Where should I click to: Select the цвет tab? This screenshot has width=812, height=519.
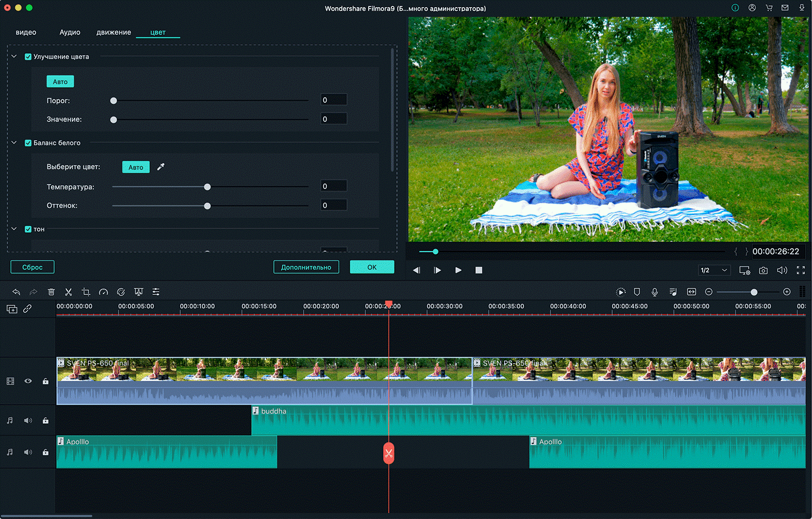[158, 32]
